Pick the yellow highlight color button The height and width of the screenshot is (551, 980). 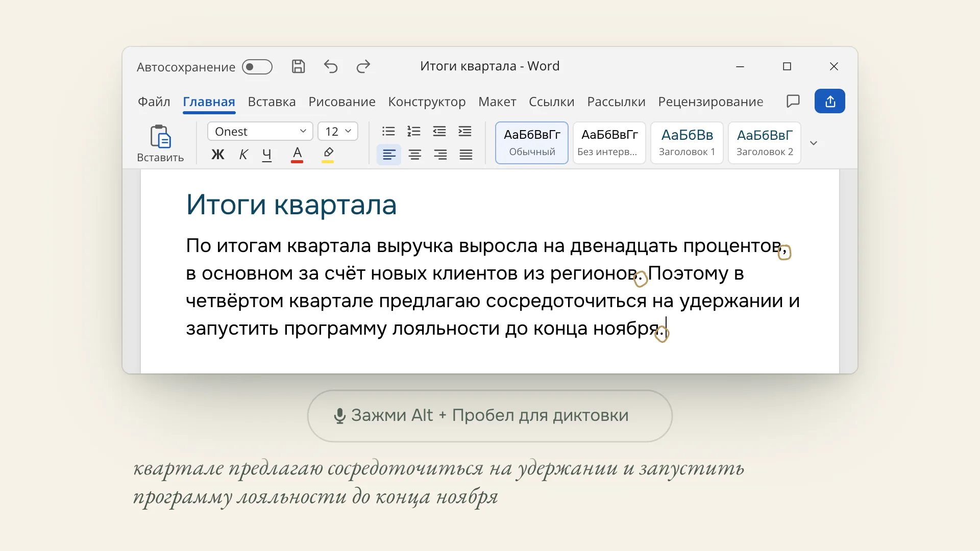click(328, 154)
